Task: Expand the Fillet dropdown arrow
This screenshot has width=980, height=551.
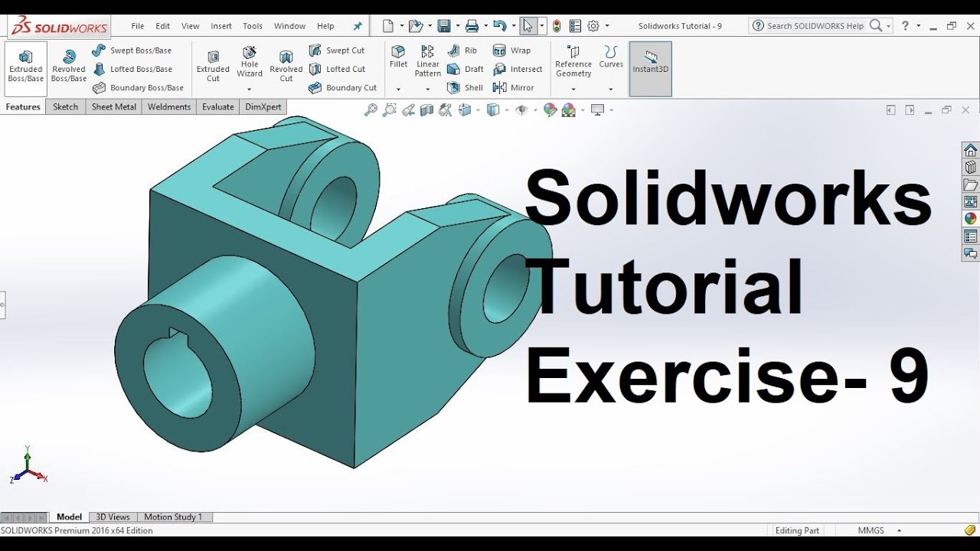Action: coord(398,90)
